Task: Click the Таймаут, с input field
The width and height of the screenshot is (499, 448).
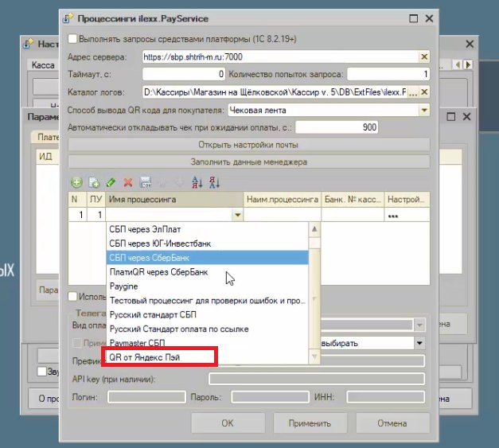Action: [x=184, y=75]
